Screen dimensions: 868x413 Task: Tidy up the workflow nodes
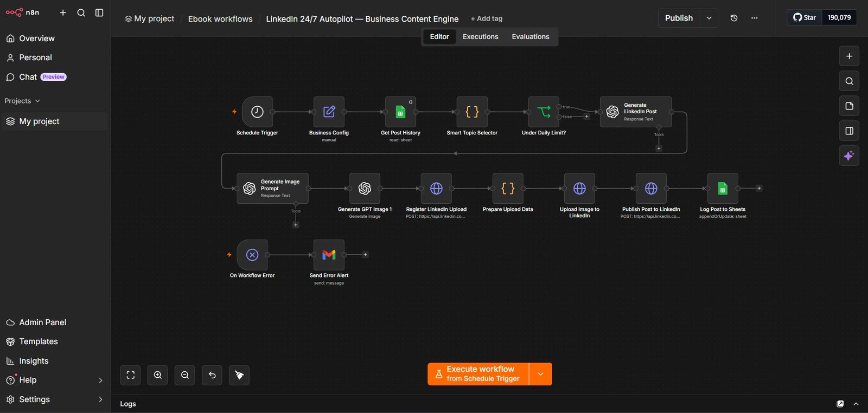click(x=239, y=375)
